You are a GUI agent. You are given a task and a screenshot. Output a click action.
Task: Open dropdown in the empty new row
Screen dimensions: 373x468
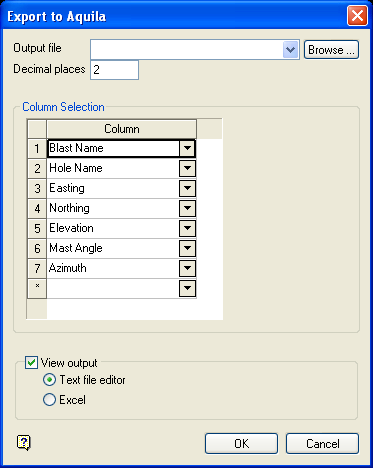coord(187,288)
